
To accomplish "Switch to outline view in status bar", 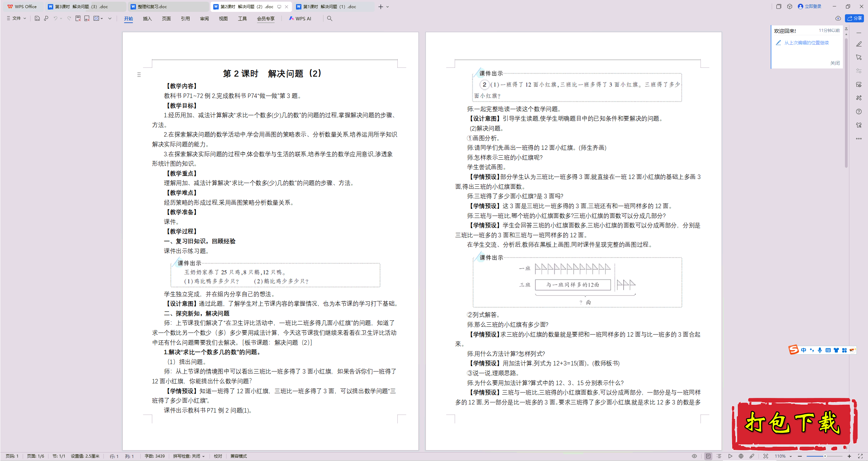I will (x=719, y=456).
